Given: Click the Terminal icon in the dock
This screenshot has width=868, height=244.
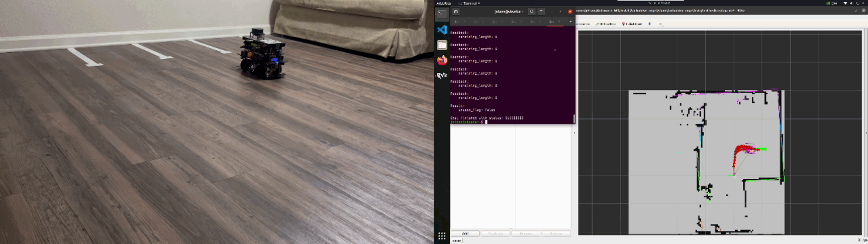Looking at the screenshot, I should pyautogui.click(x=442, y=14).
